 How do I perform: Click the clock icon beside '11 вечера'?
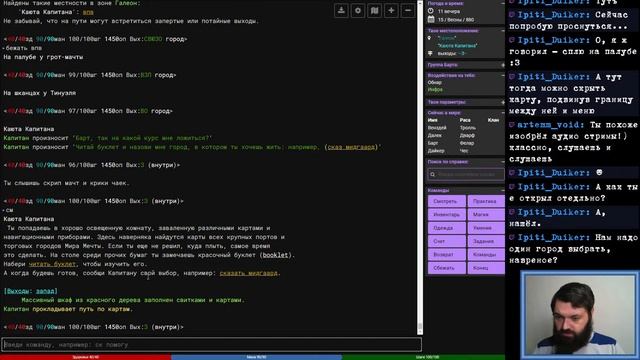pyautogui.click(x=431, y=11)
